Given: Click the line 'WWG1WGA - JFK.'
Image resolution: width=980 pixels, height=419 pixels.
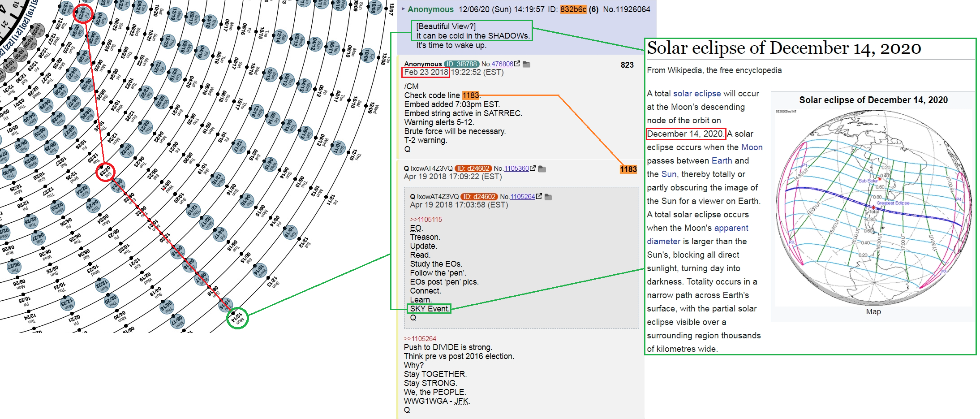Looking at the screenshot, I should (x=437, y=401).
